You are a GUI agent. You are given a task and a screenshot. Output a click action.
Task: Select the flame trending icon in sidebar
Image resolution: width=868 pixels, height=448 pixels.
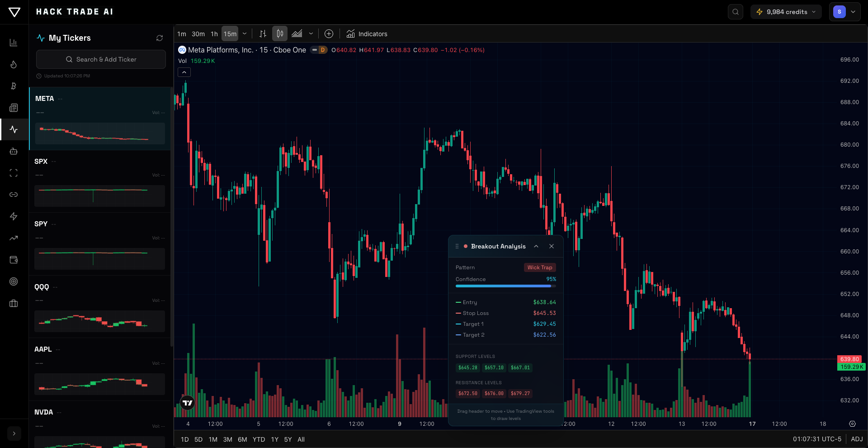[14, 64]
